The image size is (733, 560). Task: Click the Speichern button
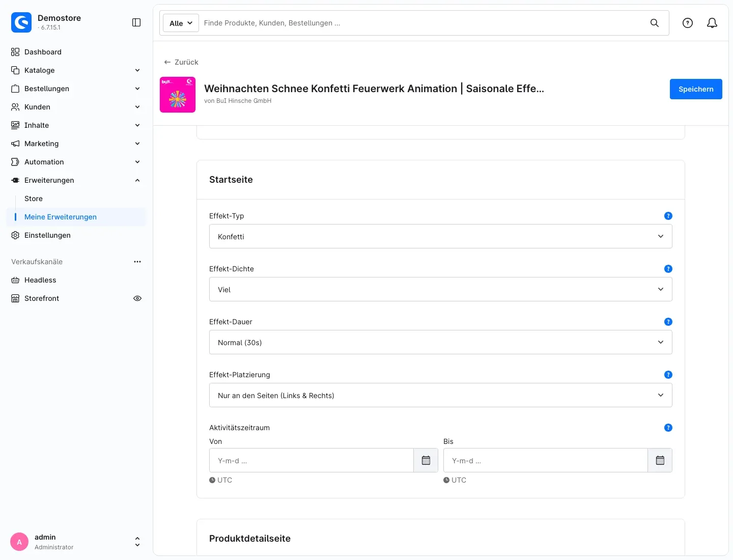pos(696,89)
